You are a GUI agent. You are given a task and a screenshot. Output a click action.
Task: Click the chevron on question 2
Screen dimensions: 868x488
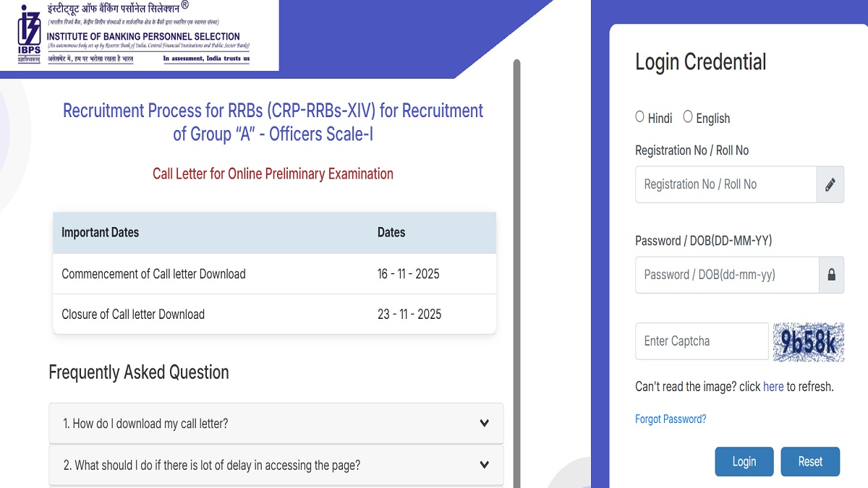tap(485, 465)
